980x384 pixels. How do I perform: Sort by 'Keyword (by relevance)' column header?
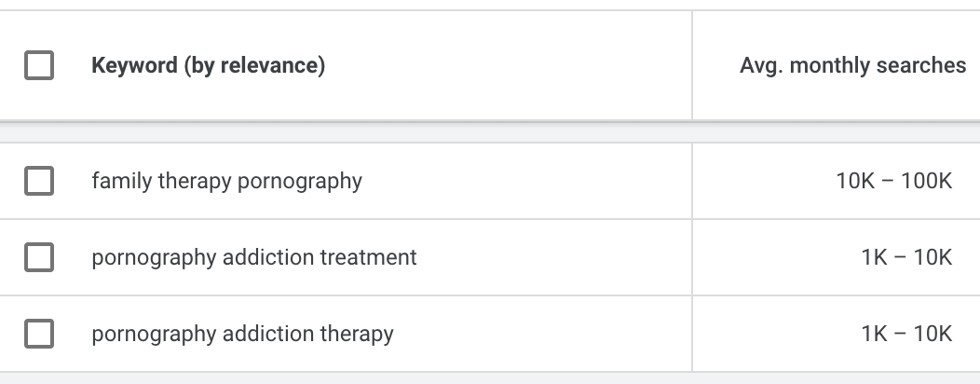click(x=208, y=66)
